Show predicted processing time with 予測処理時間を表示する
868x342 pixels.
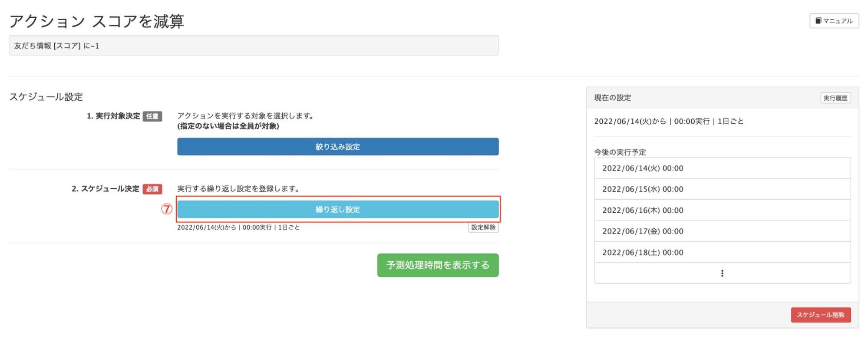[437, 265]
